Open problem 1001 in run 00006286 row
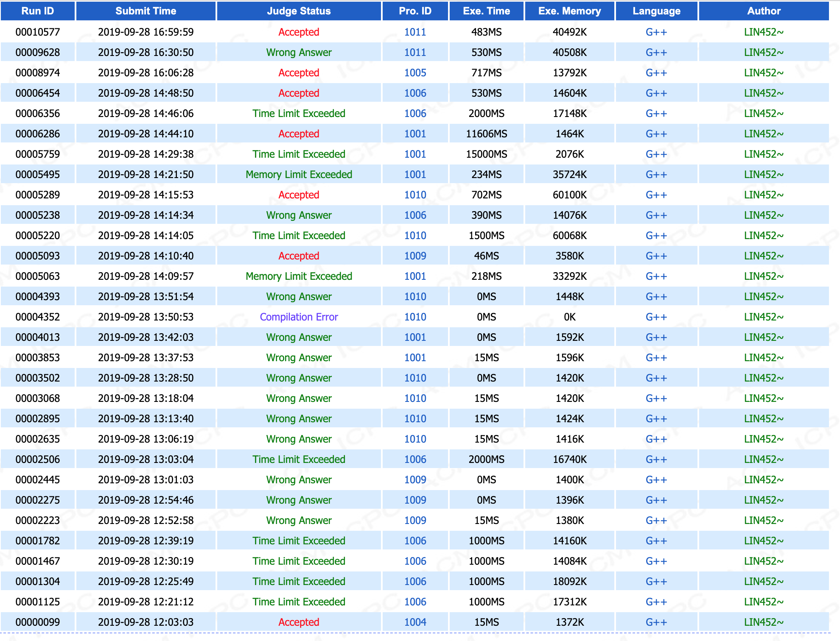The height and width of the screenshot is (641, 840). pyautogui.click(x=415, y=134)
